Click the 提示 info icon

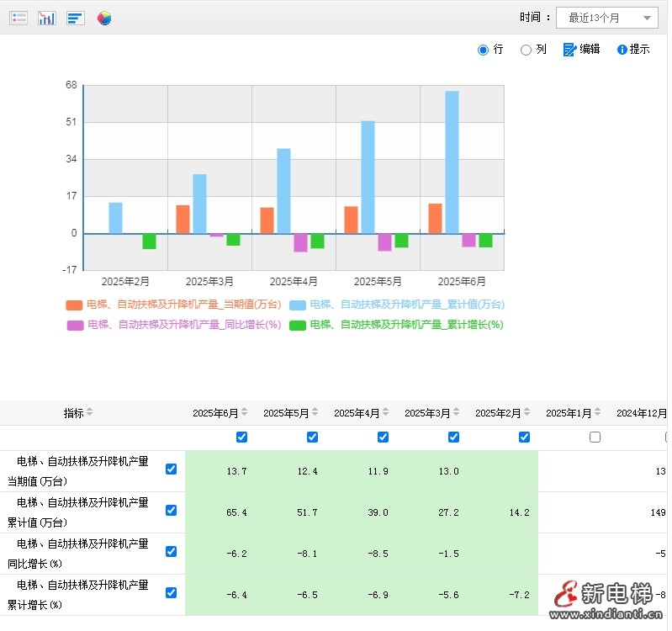(x=622, y=50)
